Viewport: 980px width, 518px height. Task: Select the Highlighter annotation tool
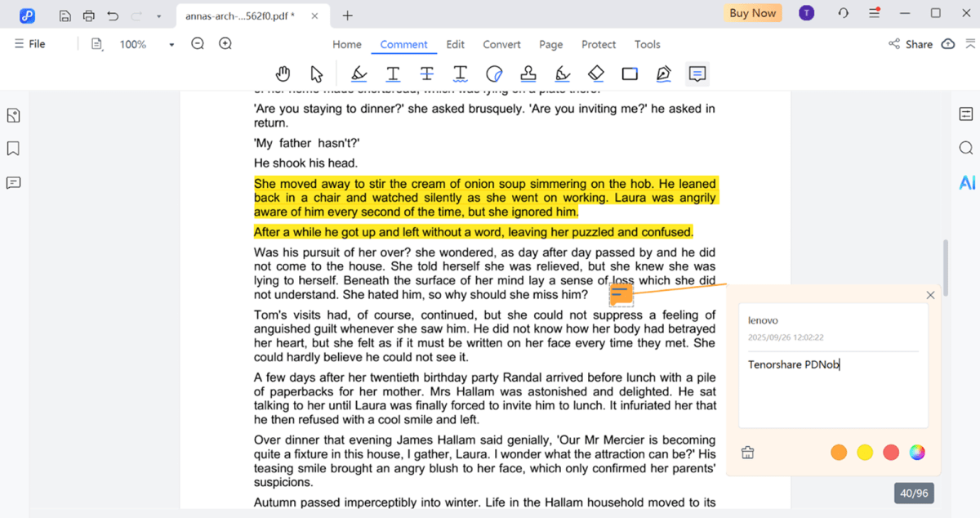point(359,74)
